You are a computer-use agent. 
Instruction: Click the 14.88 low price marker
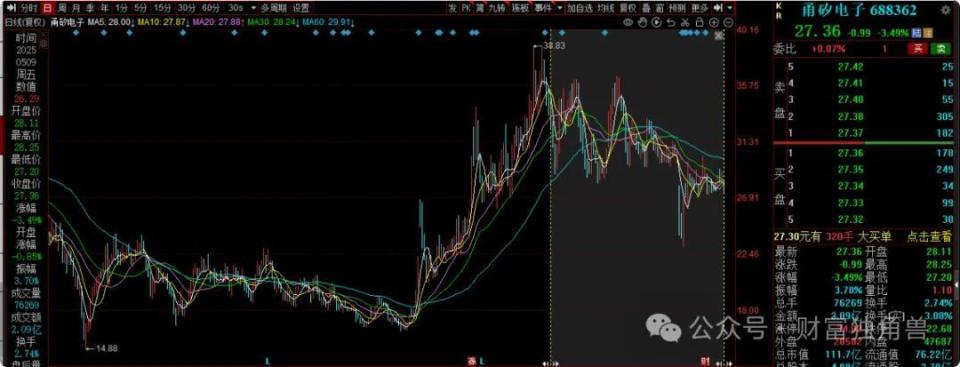tap(107, 348)
